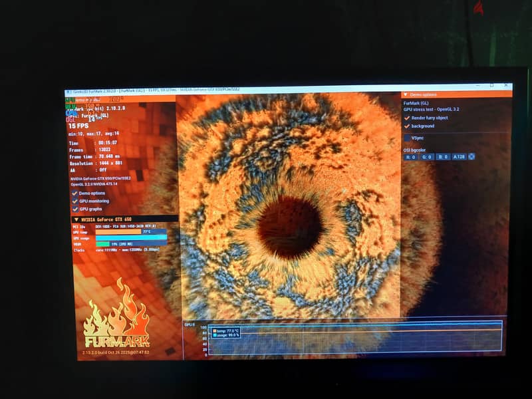Click the AA Off value
Screen dimensions: 532x399
click(103, 170)
